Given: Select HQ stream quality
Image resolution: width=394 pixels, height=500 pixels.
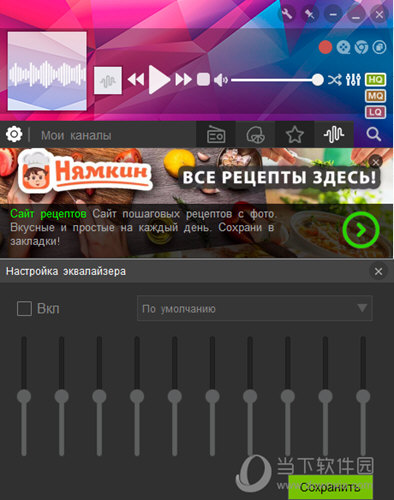Looking at the screenshot, I should click(x=375, y=79).
